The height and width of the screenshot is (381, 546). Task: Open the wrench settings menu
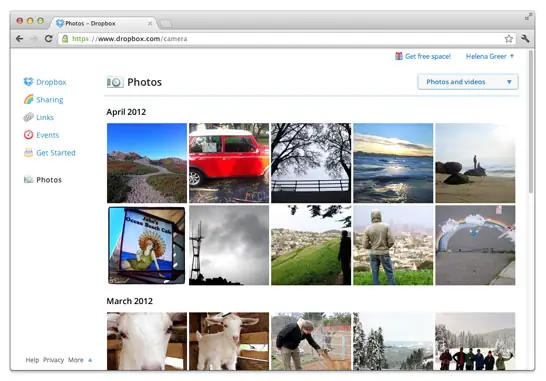(x=525, y=39)
